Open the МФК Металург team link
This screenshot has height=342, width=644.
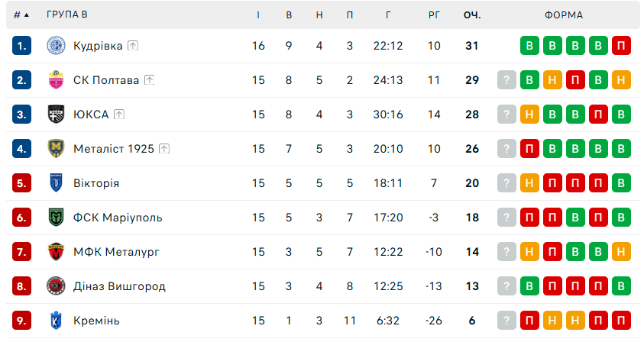[116, 252]
